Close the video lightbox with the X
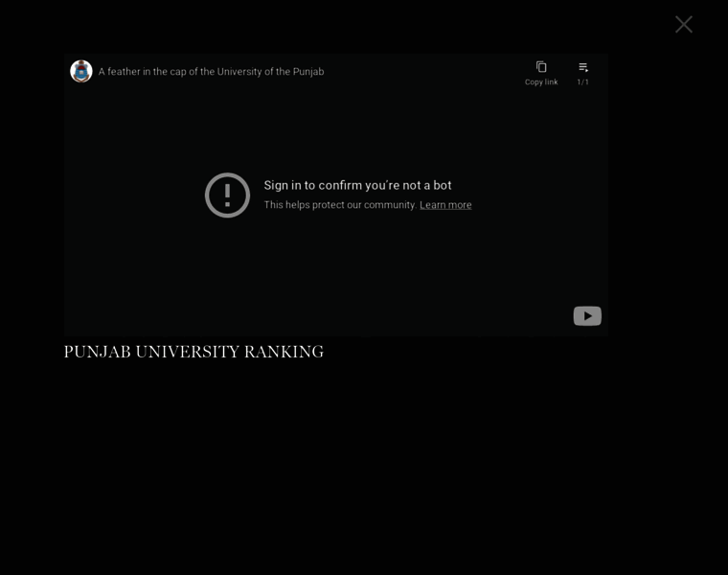The height and width of the screenshot is (575, 728). [683, 25]
